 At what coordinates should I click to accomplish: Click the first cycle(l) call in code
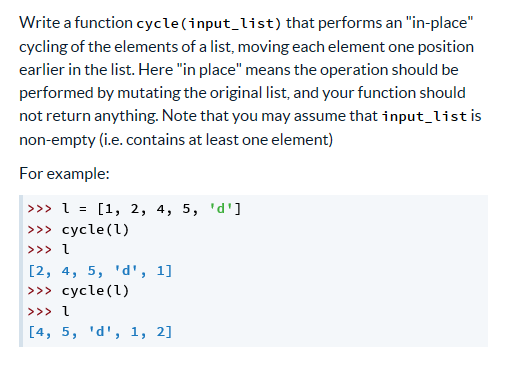pyautogui.click(x=95, y=230)
